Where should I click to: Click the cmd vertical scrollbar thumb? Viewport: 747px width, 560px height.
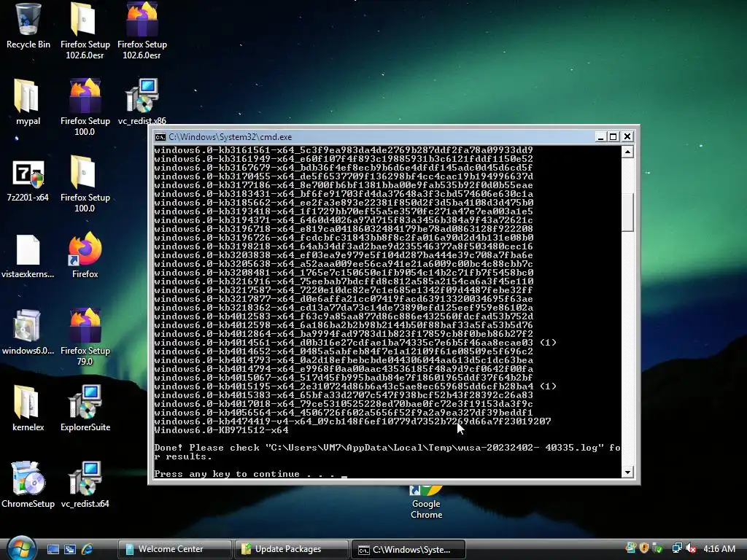(x=628, y=212)
